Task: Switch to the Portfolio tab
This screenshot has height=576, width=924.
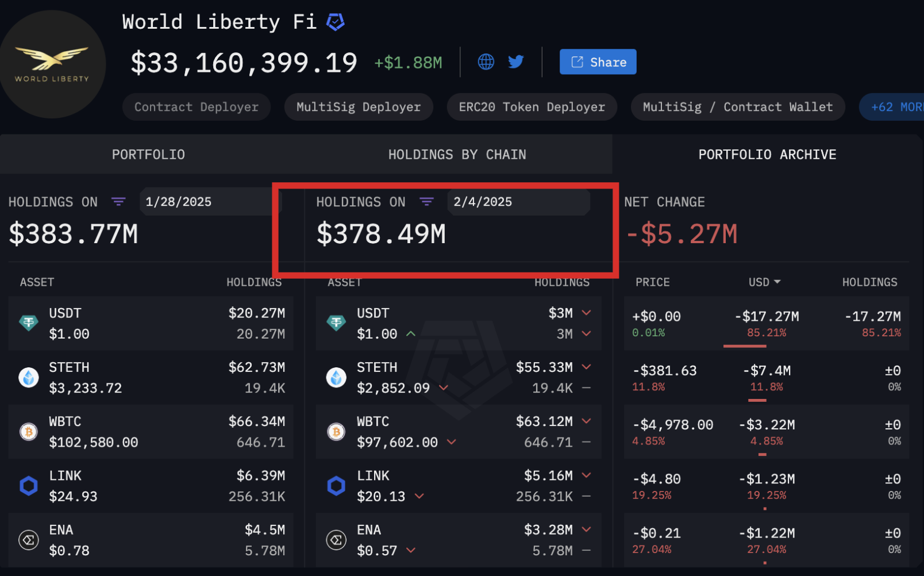Action: coord(148,155)
